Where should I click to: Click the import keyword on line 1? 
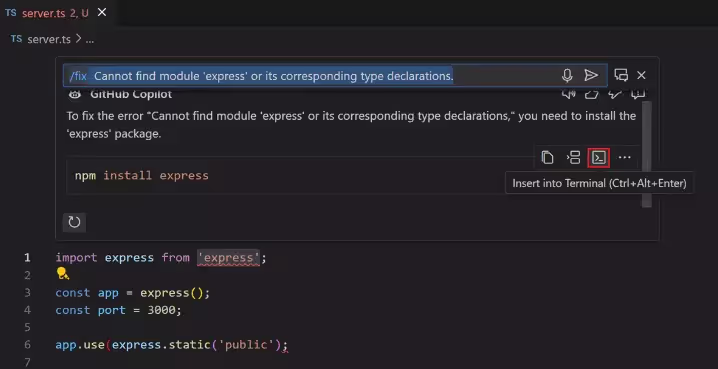pyautogui.click(x=76, y=258)
